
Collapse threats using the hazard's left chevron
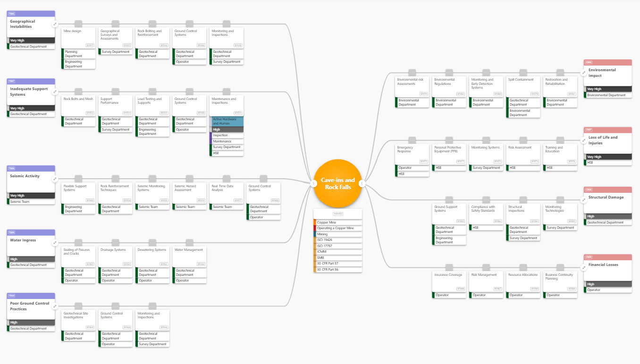[x=313, y=183]
